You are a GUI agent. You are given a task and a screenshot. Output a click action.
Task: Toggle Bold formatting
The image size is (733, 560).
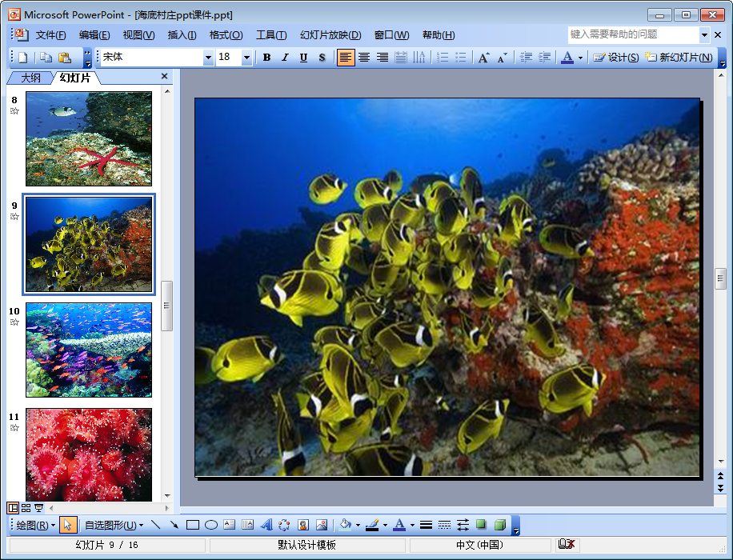(x=266, y=58)
